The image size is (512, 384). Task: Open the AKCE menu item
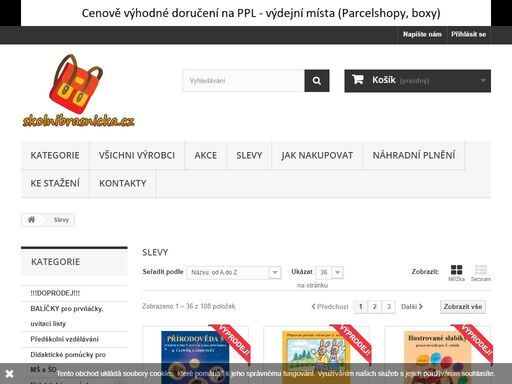coord(206,155)
